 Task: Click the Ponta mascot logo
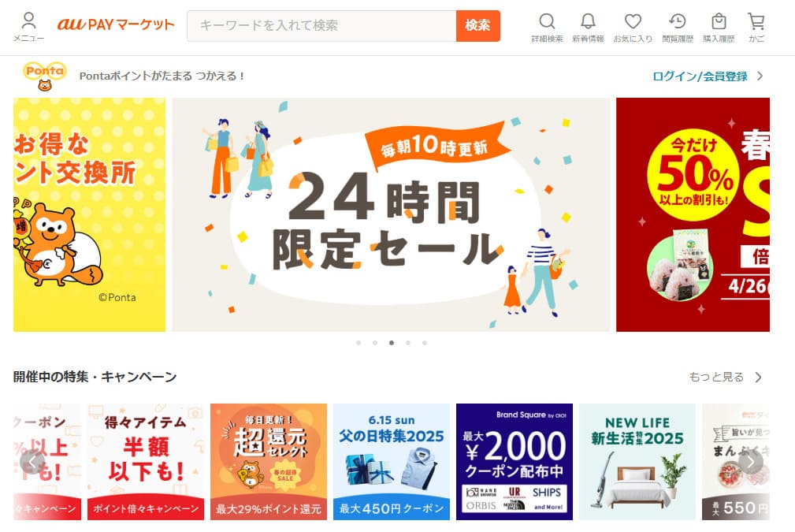45,76
